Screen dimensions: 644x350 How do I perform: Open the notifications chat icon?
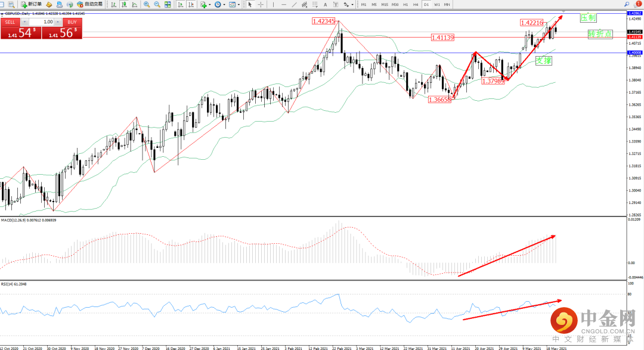(x=637, y=5)
